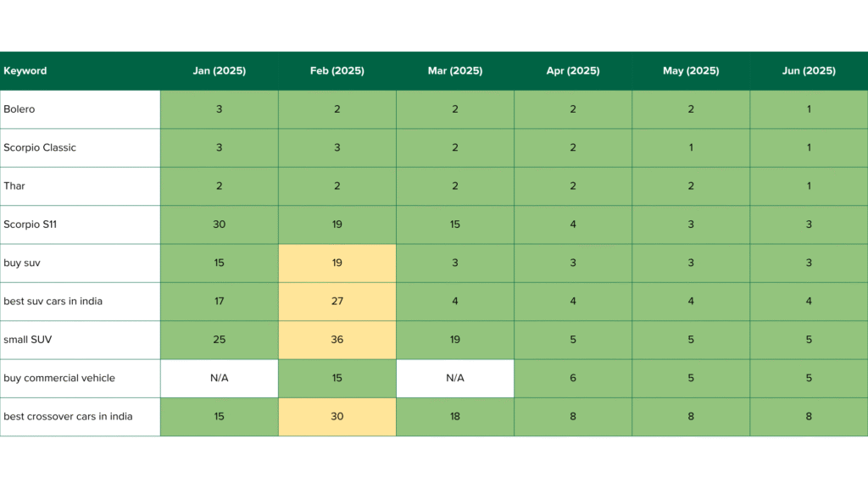Select the "small SUV" keyword cell
Viewport: 868px width, 488px height.
[x=29, y=340]
